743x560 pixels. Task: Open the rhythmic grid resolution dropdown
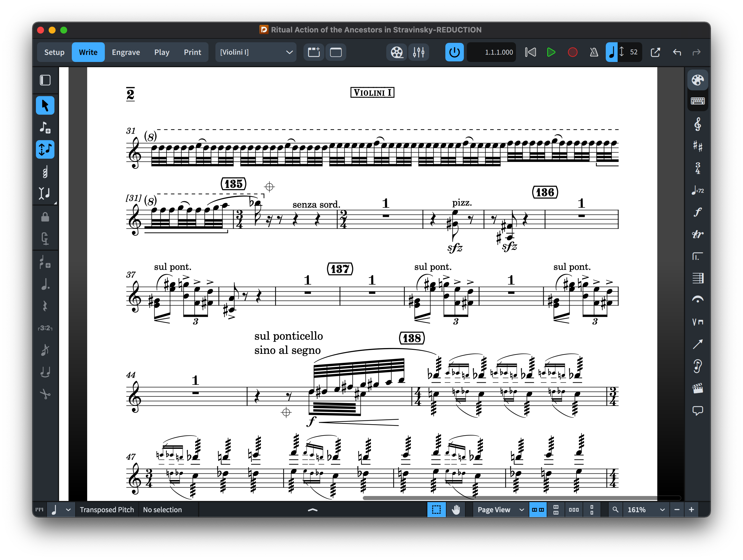(x=61, y=510)
